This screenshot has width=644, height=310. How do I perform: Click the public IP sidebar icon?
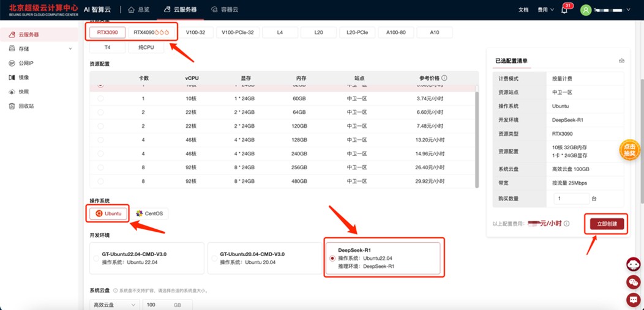(12, 63)
